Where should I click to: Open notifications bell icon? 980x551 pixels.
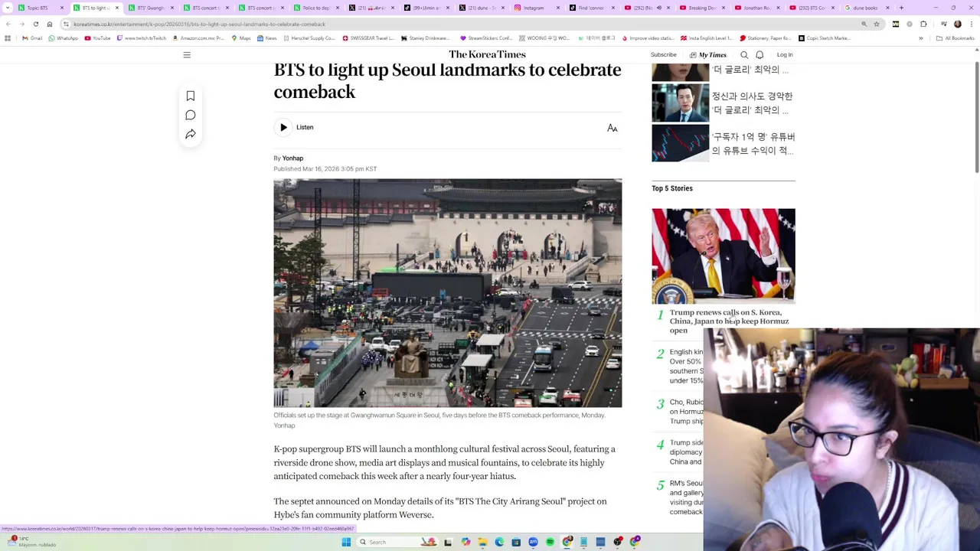(759, 55)
